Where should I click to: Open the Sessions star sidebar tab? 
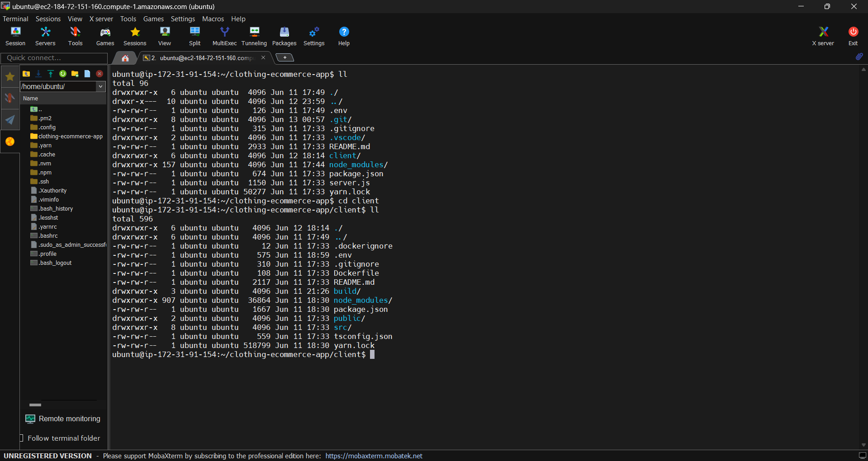pos(10,77)
